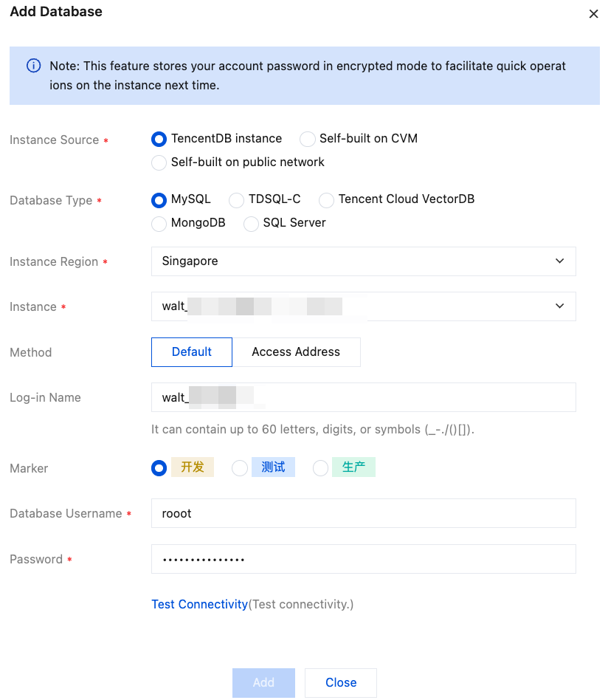Viewport: 608px width, 700px height.
Task: Select TDSQL-C database type
Action: point(236,200)
